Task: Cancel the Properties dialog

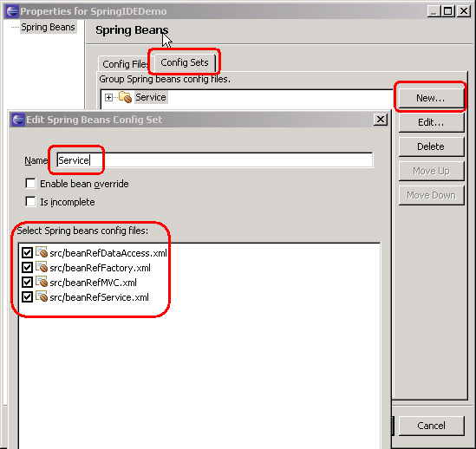Action: click(x=431, y=426)
